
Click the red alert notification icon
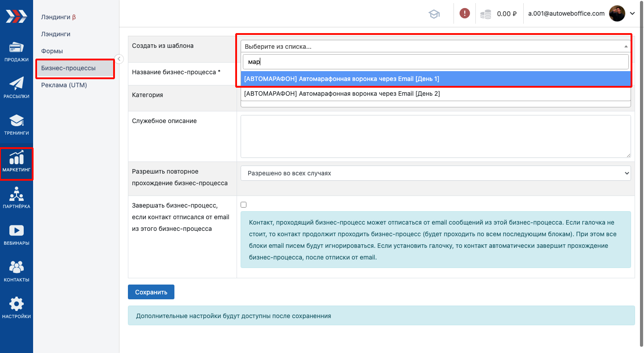pos(465,13)
